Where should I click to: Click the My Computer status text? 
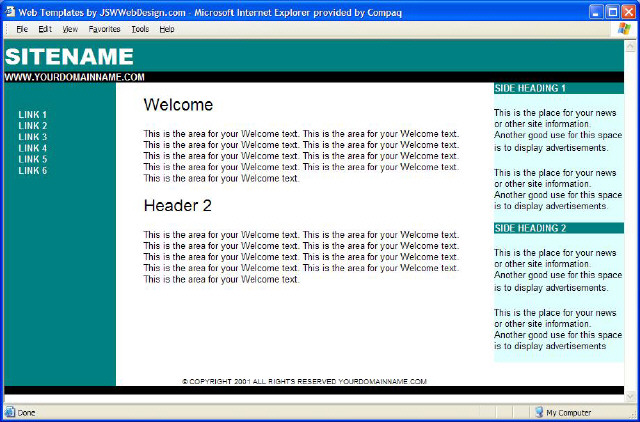(569, 413)
